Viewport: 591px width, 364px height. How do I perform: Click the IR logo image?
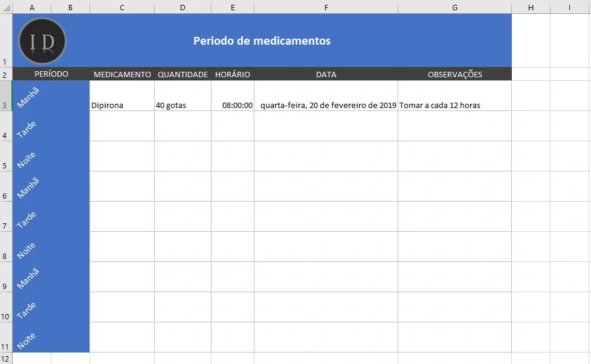click(x=42, y=41)
